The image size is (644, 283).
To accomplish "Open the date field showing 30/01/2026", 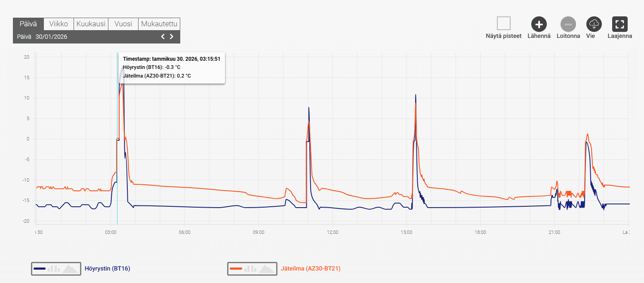I will click(51, 37).
